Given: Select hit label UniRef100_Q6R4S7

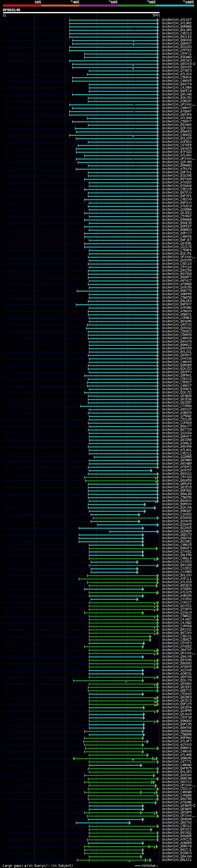Looking at the screenshot, I should [176, 43].
